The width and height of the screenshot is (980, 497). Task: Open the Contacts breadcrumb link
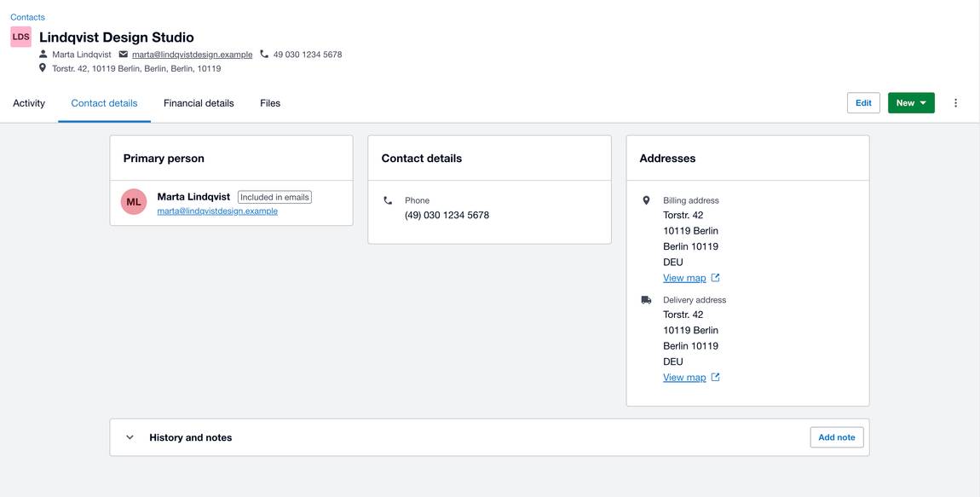(x=27, y=17)
